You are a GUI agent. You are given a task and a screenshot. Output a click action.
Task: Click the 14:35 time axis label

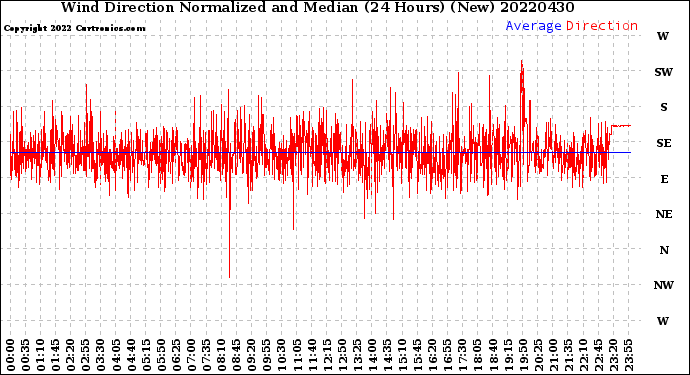pos(387,355)
